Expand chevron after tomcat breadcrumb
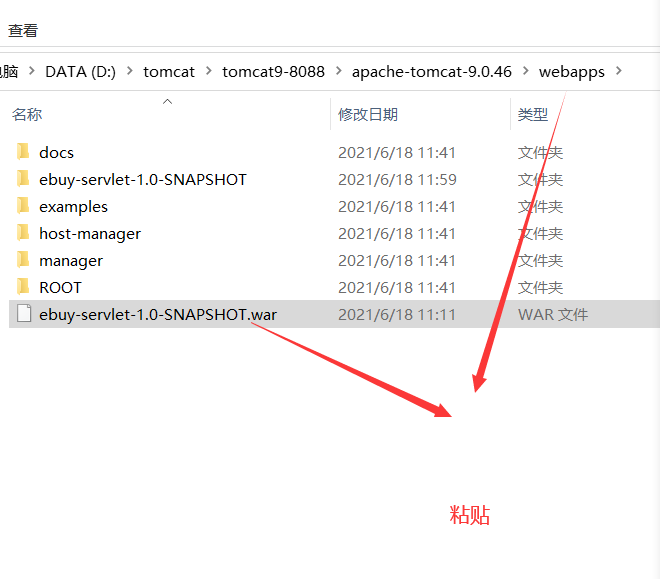Viewport: 660px width, 579px height. 208,71
